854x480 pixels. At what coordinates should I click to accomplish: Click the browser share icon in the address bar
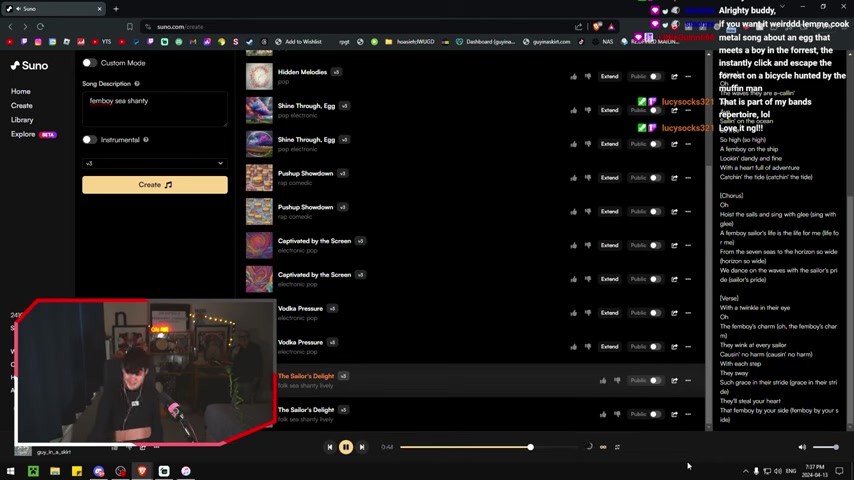point(578,26)
